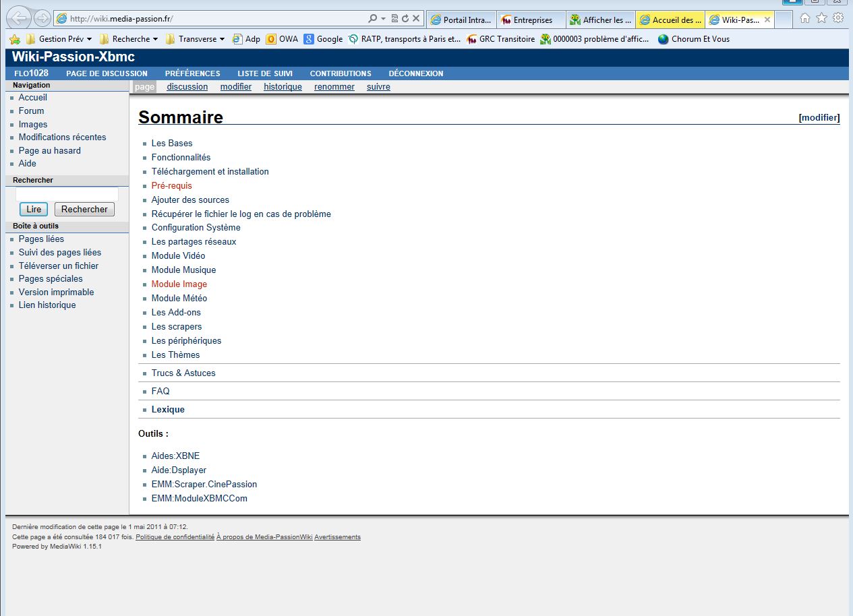Image resolution: width=853 pixels, height=616 pixels.
Task: Open the address bar dropdown arrow
Action: click(x=384, y=19)
